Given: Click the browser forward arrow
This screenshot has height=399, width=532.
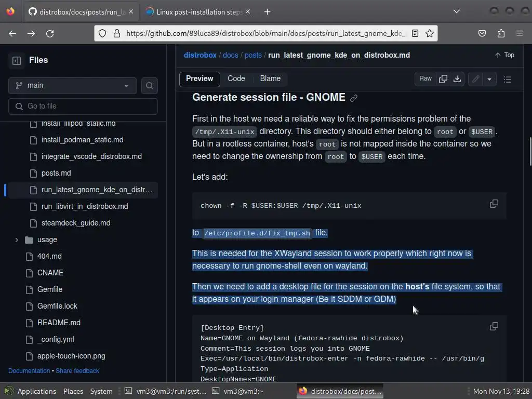Looking at the screenshot, I should [31, 33].
